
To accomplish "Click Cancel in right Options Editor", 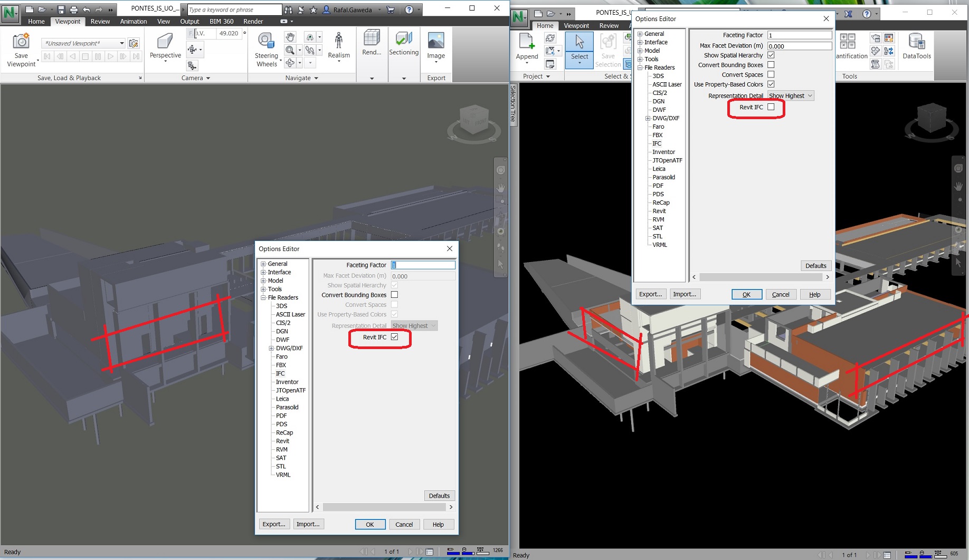I will coord(781,294).
